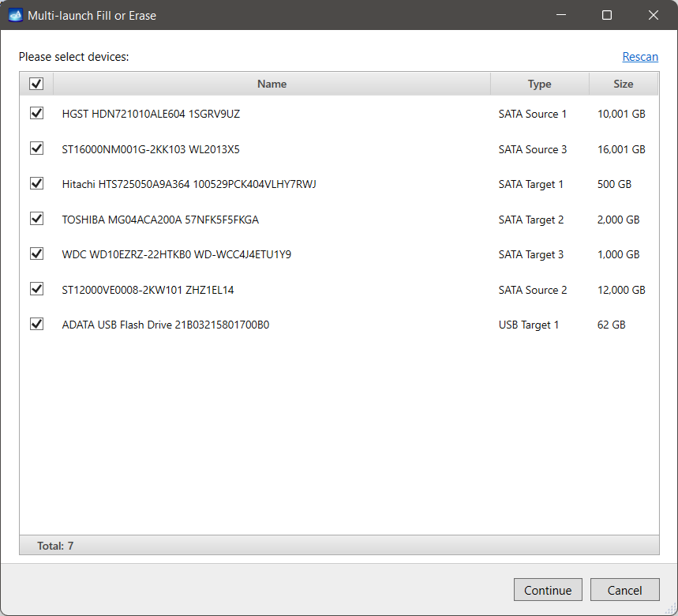Sort devices by the Type column header
The image size is (678, 616).
[540, 84]
